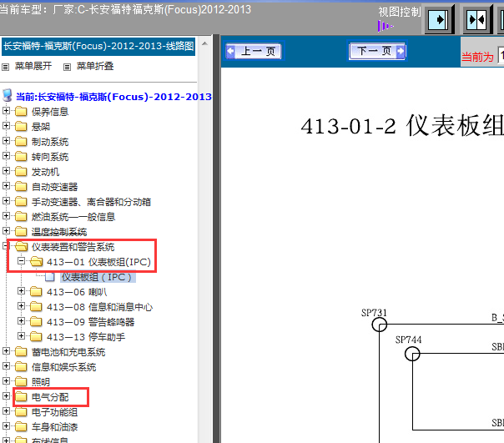Expand the 413—09 警告蜂鸣器 node

click(21, 321)
